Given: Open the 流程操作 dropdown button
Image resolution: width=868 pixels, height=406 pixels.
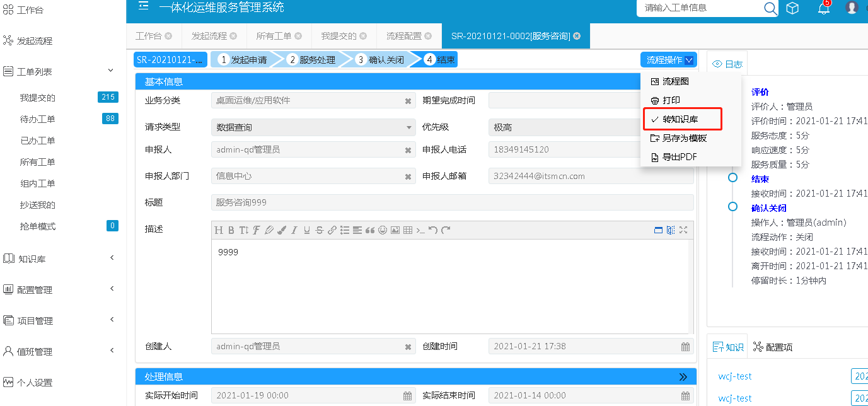Looking at the screenshot, I should 669,60.
